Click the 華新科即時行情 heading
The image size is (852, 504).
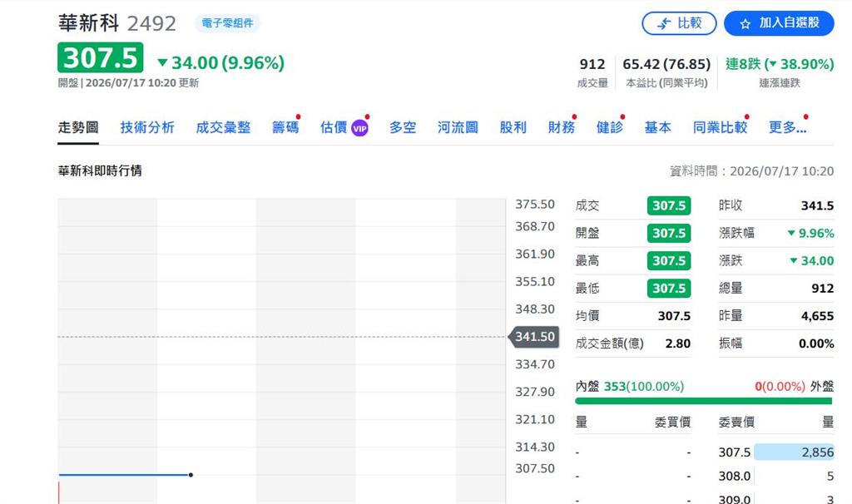coord(100,171)
